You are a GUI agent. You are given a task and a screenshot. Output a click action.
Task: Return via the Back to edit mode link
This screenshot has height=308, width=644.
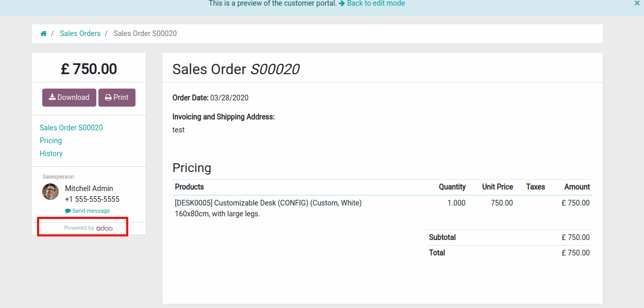(376, 4)
